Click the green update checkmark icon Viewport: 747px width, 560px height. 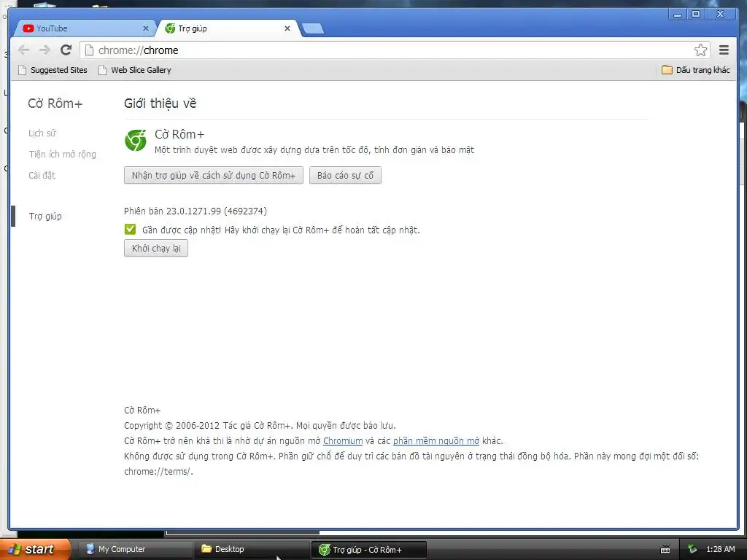pyautogui.click(x=130, y=230)
